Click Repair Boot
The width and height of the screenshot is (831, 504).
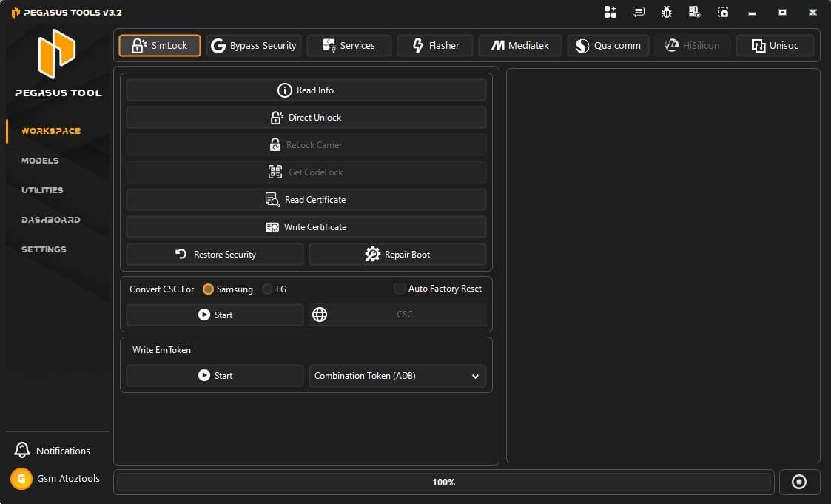coord(397,254)
